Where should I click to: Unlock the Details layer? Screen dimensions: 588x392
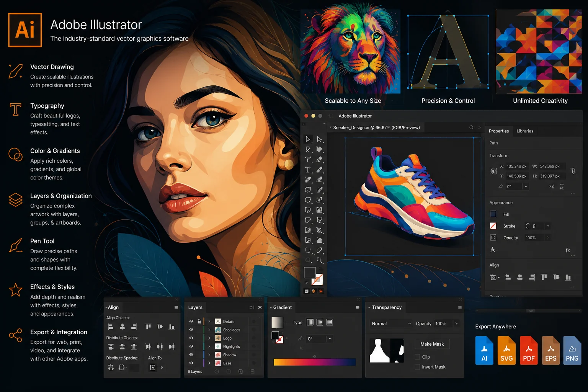pyautogui.click(x=199, y=322)
